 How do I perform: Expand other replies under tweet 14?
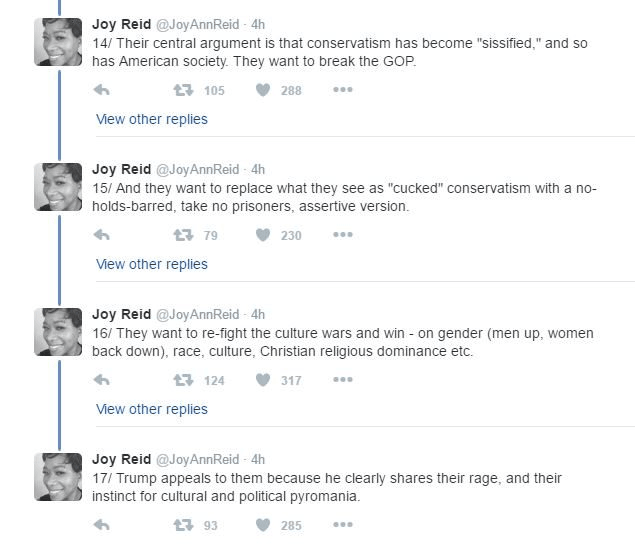point(151,119)
